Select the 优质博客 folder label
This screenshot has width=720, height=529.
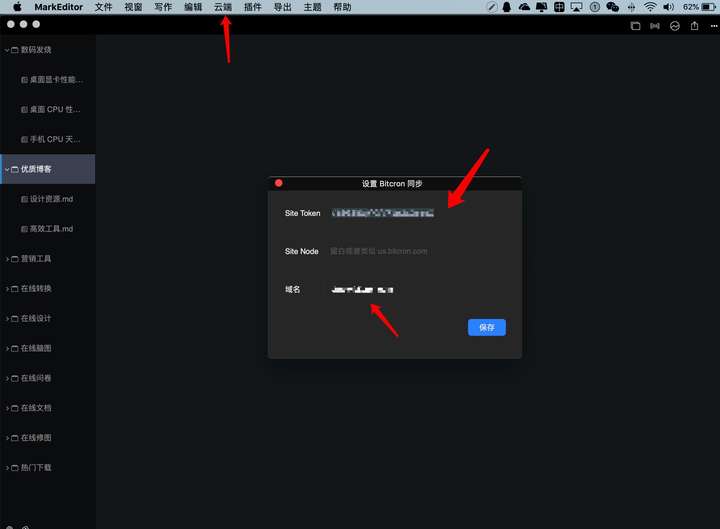pyautogui.click(x=36, y=169)
